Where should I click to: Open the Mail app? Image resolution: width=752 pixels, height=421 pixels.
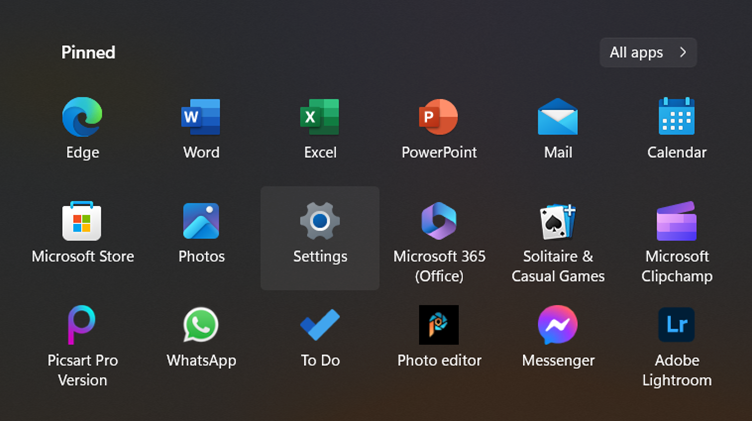(558, 117)
